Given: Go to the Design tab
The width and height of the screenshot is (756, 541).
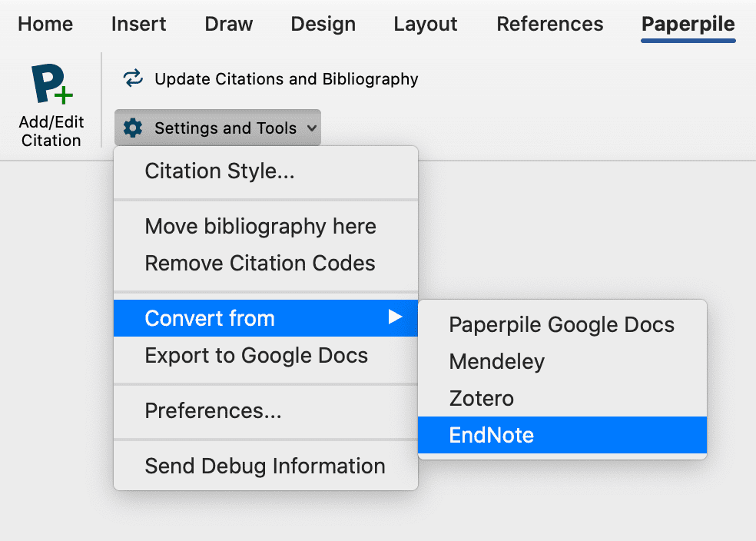Looking at the screenshot, I should click(323, 25).
